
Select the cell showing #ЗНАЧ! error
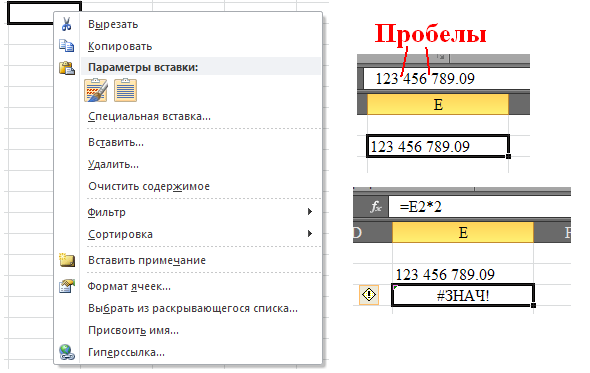coord(463,295)
